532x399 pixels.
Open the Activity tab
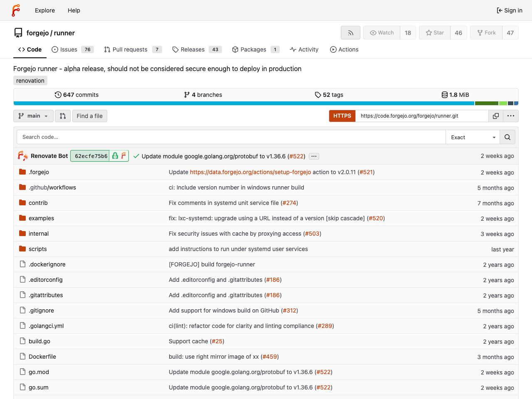tap(304, 49)
